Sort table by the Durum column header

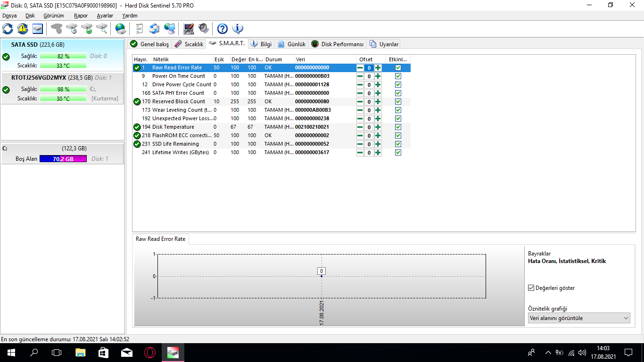279,59
